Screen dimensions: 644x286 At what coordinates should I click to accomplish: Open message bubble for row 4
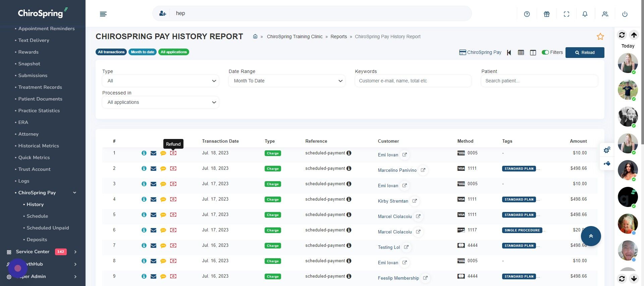(163, 199)
